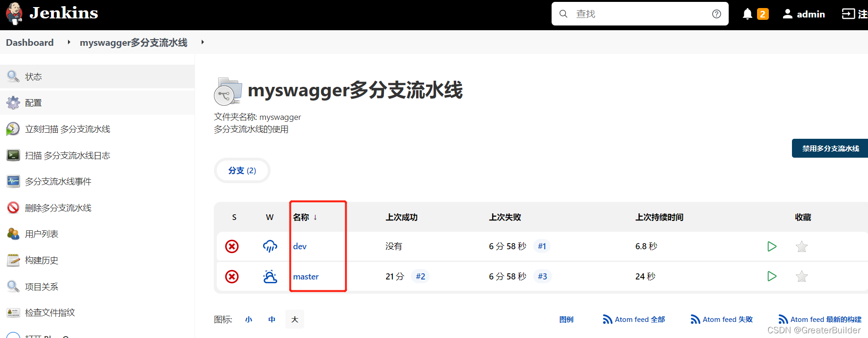Set icon size to 大
Viewport: 868px width, 338px height.
tap(295, 320)
